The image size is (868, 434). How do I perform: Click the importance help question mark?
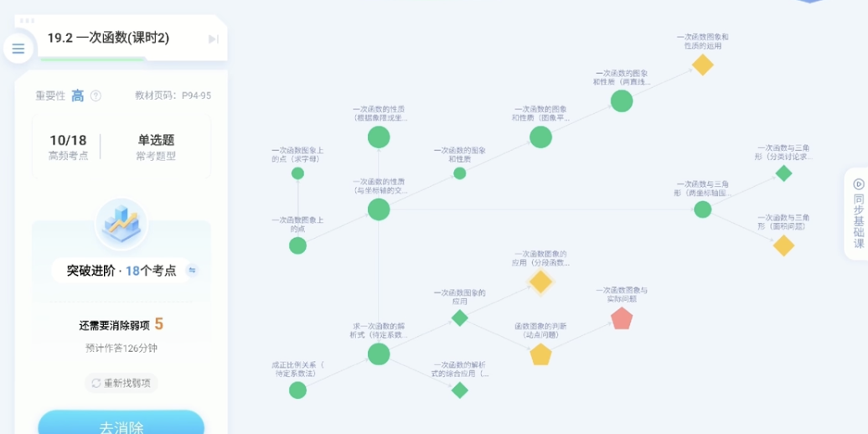click(96, 96)
